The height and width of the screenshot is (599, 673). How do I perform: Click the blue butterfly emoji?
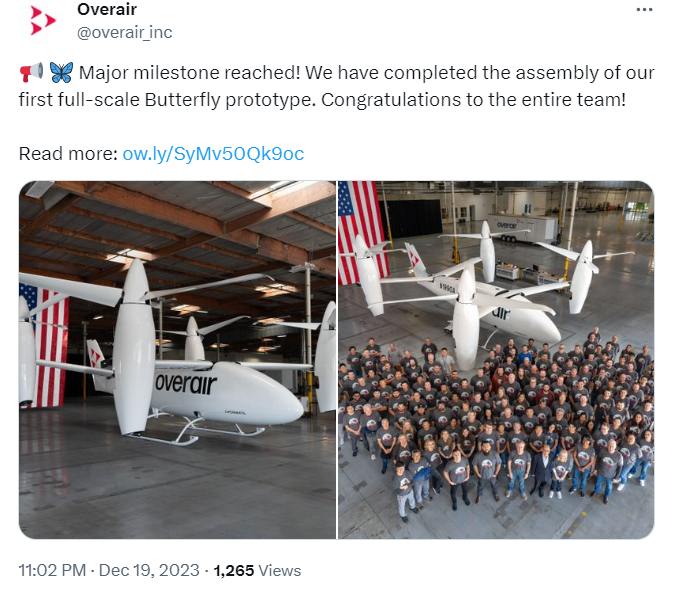61,72
